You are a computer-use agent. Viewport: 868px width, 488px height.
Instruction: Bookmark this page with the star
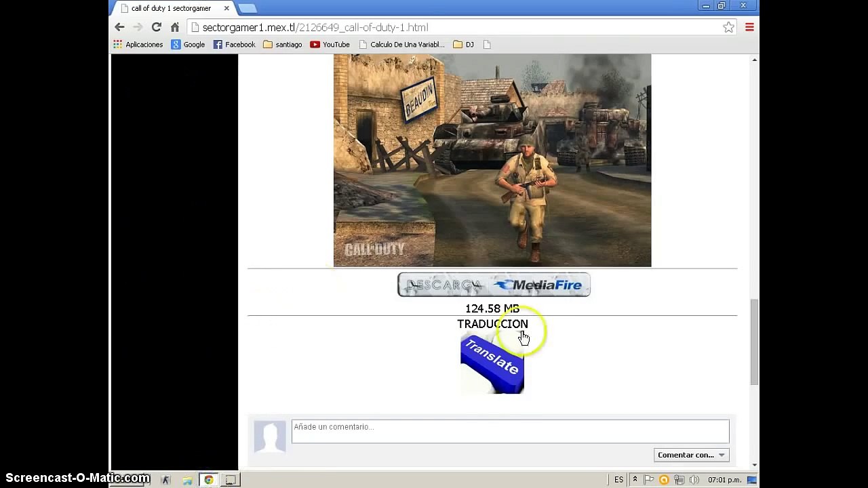[x=728, y=27]
